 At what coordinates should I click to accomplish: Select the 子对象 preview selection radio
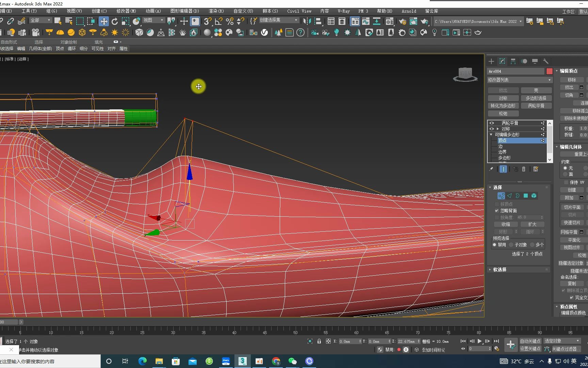pos(511,245)
